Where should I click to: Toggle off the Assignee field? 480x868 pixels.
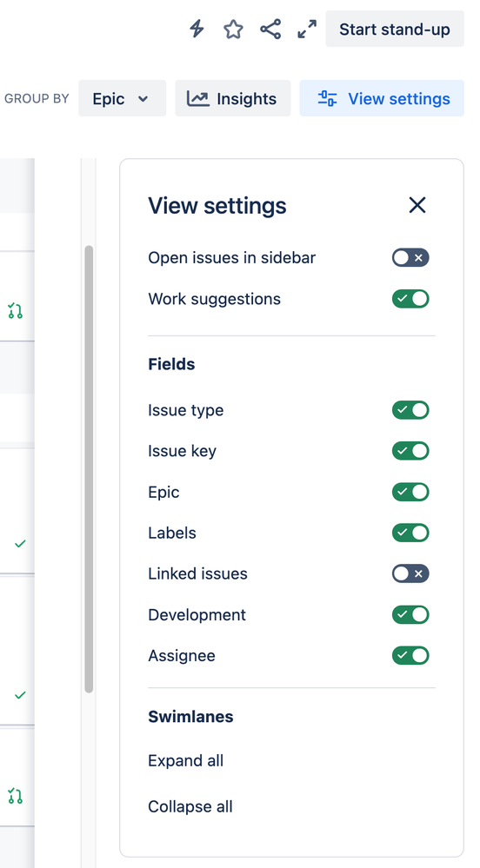(410, 655)
